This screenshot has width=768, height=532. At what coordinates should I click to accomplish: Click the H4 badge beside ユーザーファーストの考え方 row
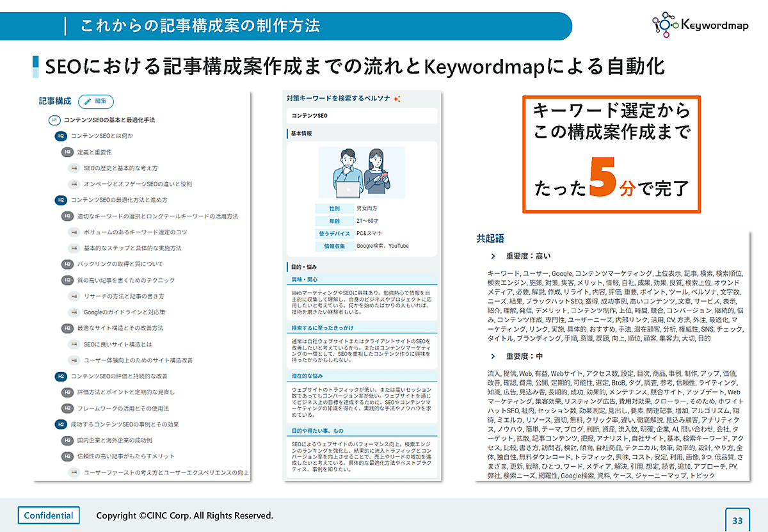pyautogui.click(x=74, y=472)
